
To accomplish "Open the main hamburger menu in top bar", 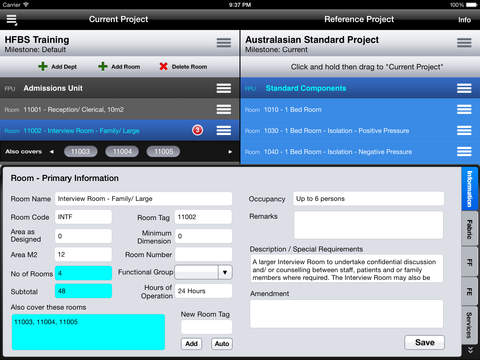I will (12, 20).
